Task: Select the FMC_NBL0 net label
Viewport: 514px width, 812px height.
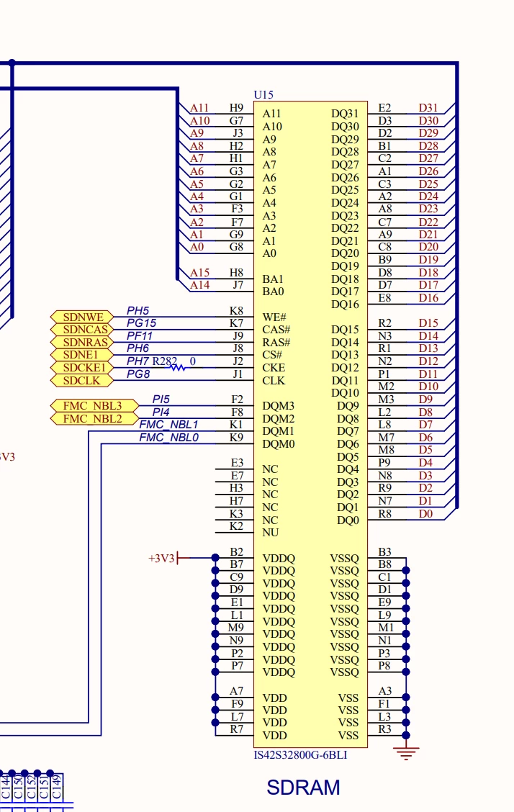Action: (x=168, y=438)
